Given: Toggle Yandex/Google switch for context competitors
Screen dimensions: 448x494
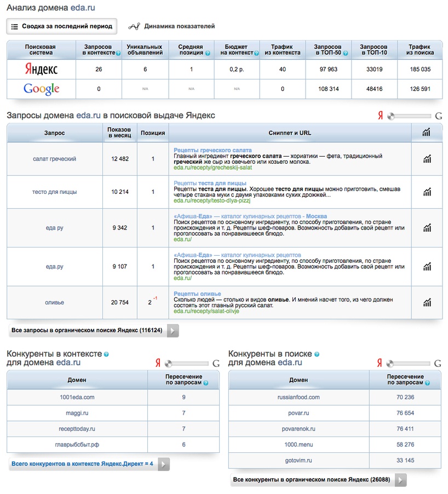Looking at the screenshot, I should [x=187, y=364].
